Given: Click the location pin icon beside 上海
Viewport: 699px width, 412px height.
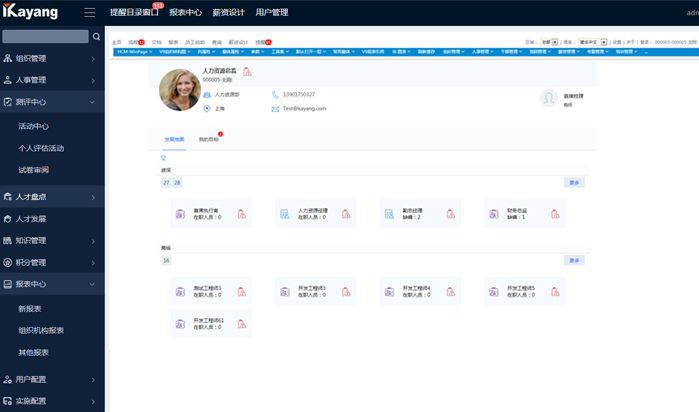Looking at the screenshot, I should (x=207, y=108).
